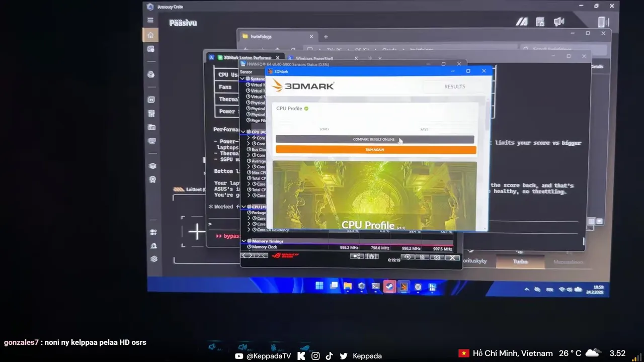The height and width of the screenshot is (362, 644).
Task: Click the CPU Profile benchmark thumbnail image
Action: (375, 195)
